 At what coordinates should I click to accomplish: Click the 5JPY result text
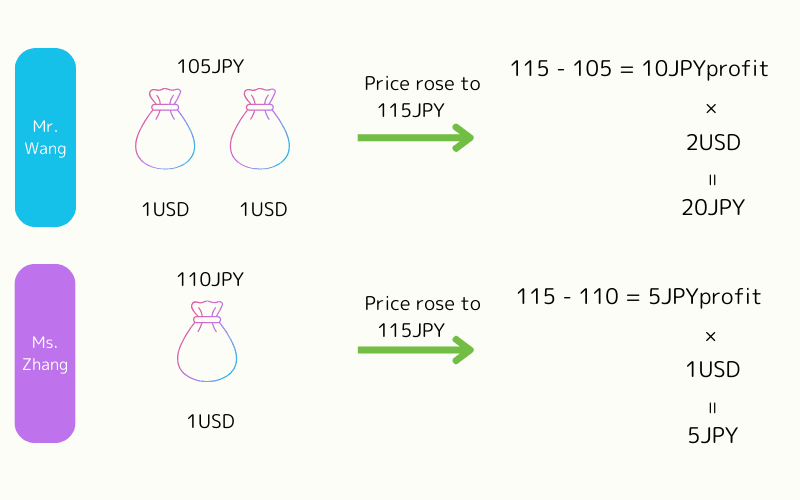(x=712, y=435)
